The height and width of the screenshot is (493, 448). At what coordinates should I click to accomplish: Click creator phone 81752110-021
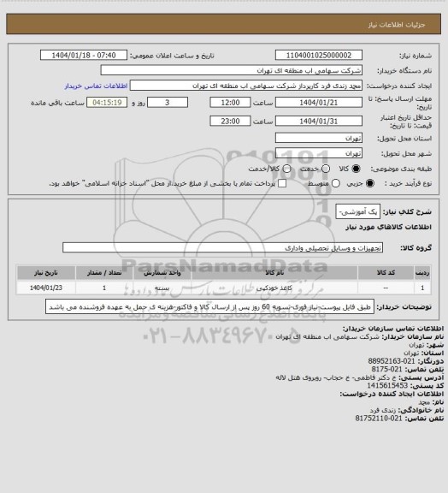[x=379, y=419]
